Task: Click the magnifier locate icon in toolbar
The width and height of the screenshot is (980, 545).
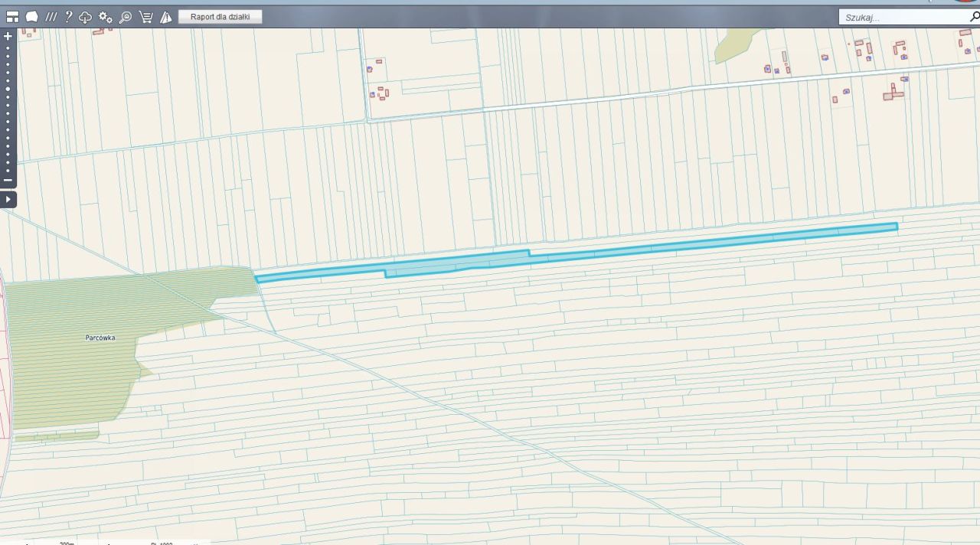Action: pyautogui.click(x=125, y=17)
